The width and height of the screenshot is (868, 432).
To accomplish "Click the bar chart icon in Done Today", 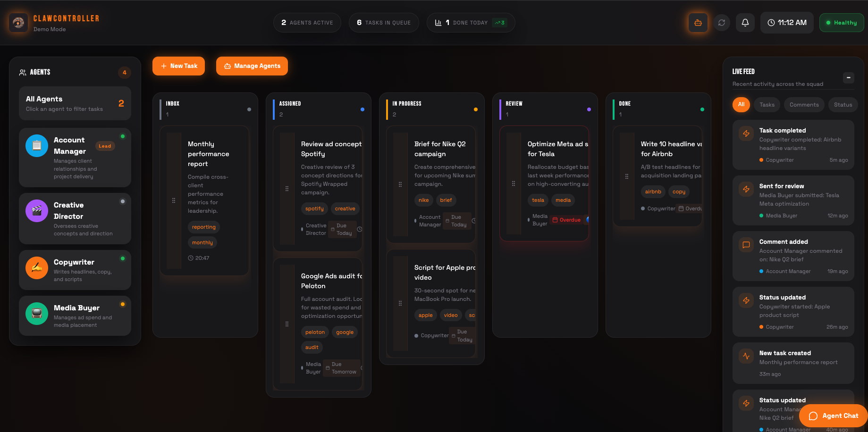I will pyautogui.click(x=439, y=22).
